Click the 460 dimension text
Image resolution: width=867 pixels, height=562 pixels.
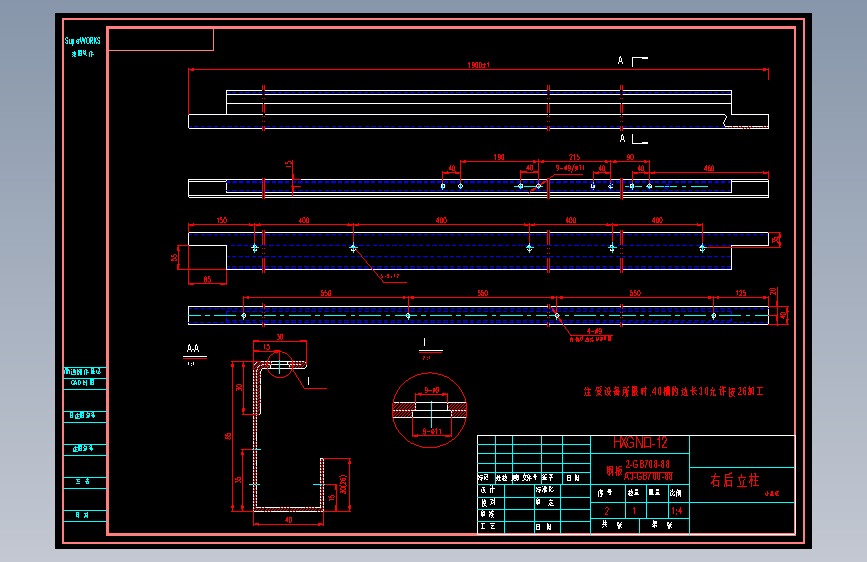(709, 168)
